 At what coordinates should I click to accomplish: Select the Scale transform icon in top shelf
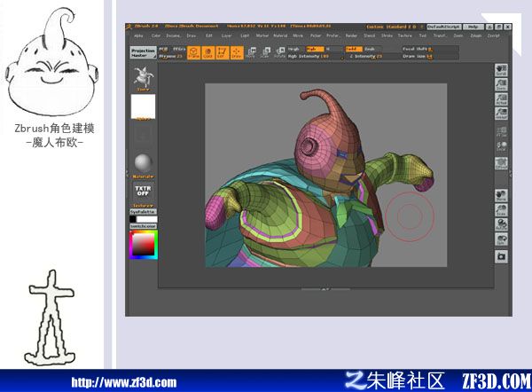point(266,52)
